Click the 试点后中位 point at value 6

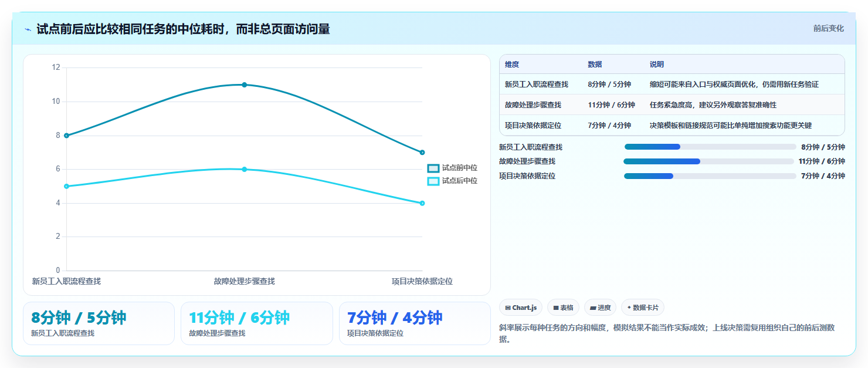click(245, 169)
